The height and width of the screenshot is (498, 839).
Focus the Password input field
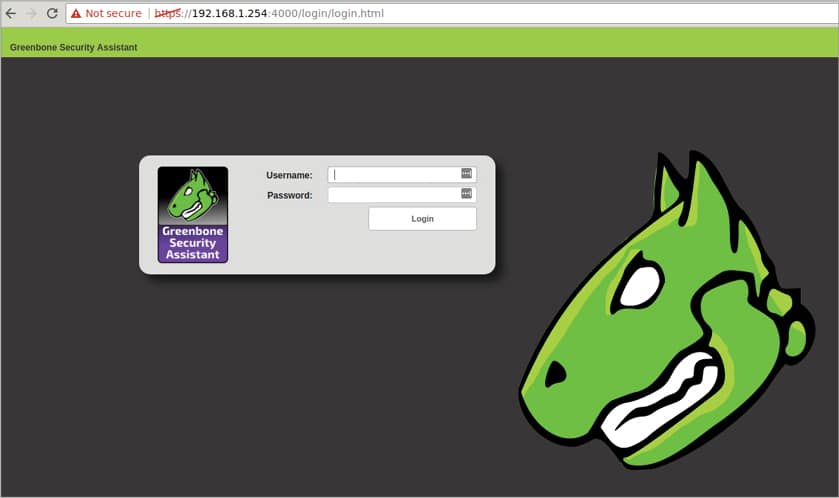tap(402, 195)
